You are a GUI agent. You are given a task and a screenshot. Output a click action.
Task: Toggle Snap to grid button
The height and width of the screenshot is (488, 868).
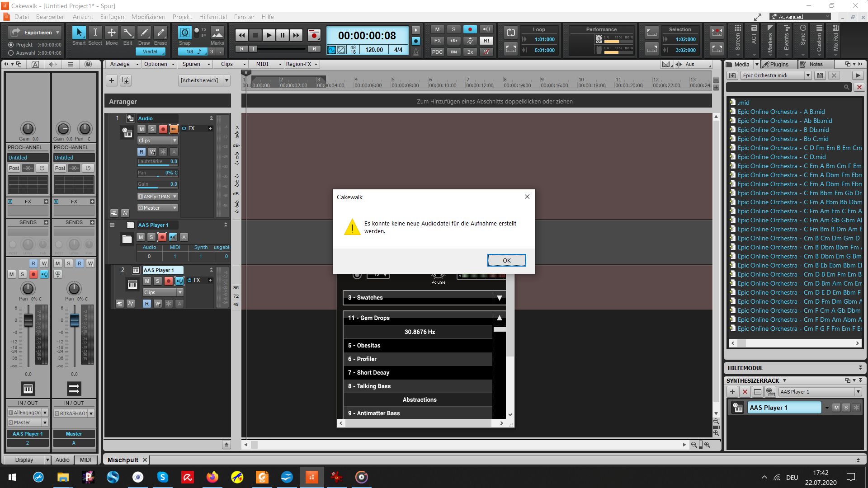184,33
